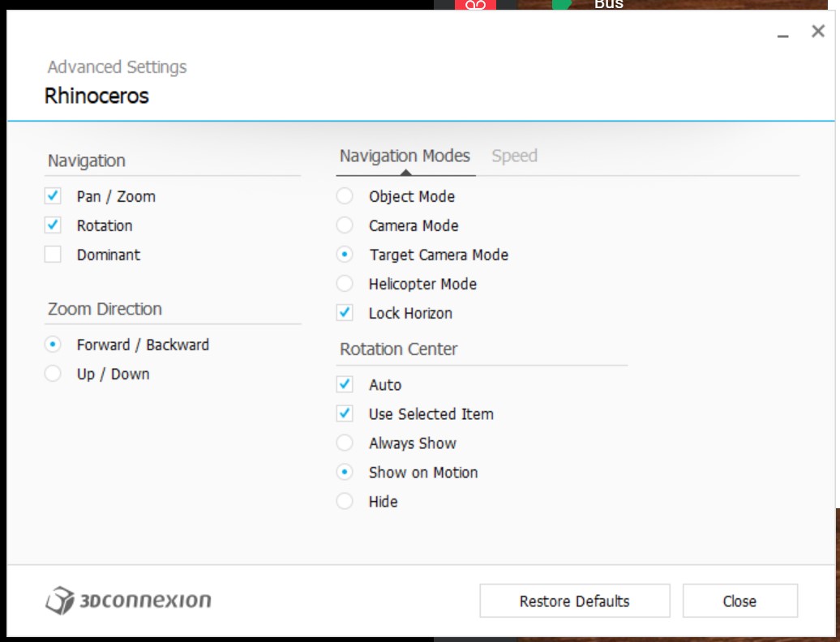
Task: Click the Advanced Settings heading text
Action: (117, 67)
